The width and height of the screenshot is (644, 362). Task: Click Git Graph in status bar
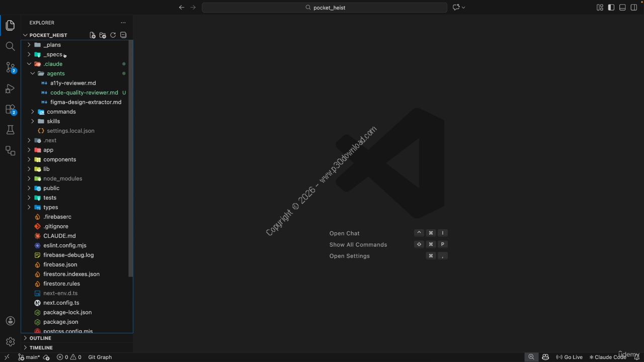point(100,357)
